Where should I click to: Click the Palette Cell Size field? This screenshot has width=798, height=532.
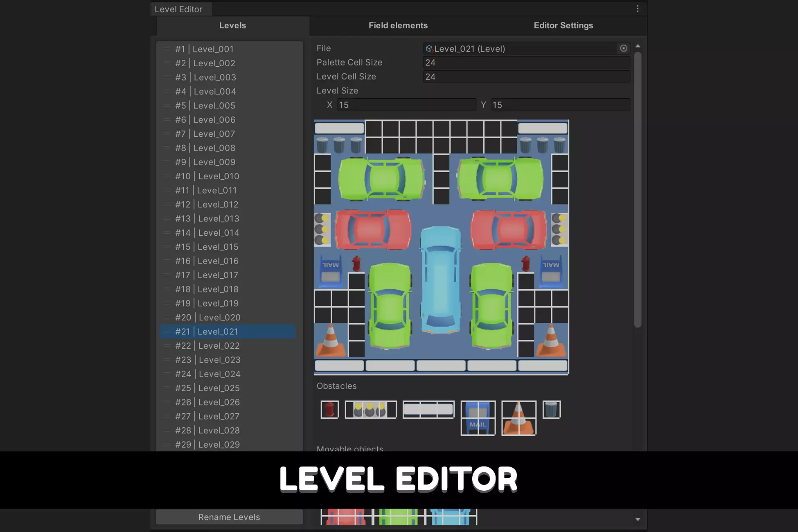pos(526,63)
